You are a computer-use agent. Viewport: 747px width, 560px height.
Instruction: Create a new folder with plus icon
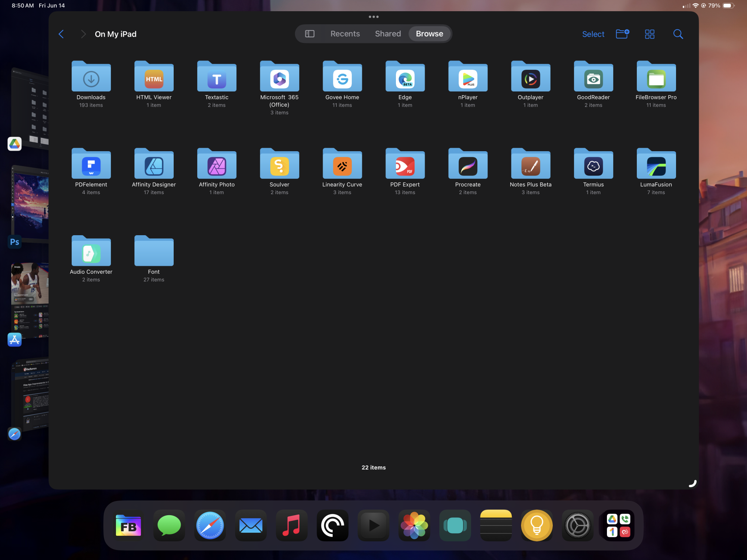[x=622, y=34]
